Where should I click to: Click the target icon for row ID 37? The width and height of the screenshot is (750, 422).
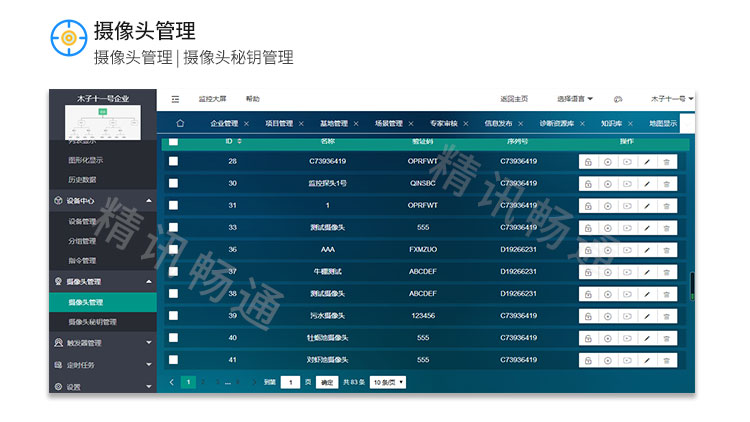point(607,272)
